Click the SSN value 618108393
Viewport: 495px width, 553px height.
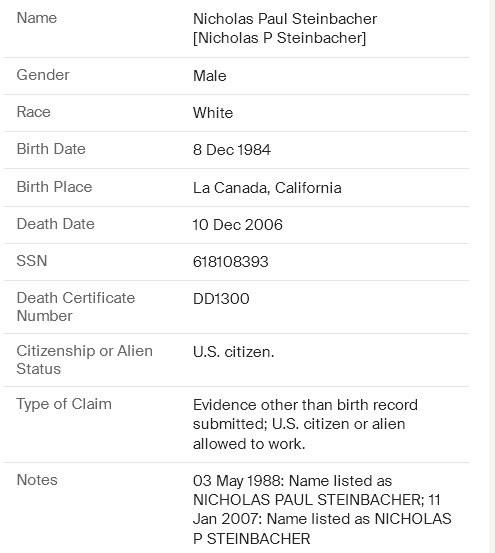tap(231, 262)
